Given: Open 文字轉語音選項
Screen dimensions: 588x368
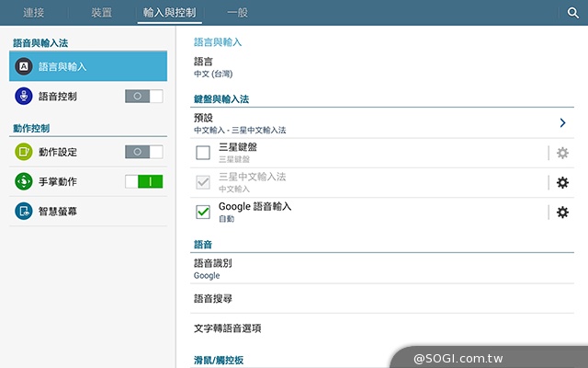Looking at the screenshot, I should click(x=382, y=328).
